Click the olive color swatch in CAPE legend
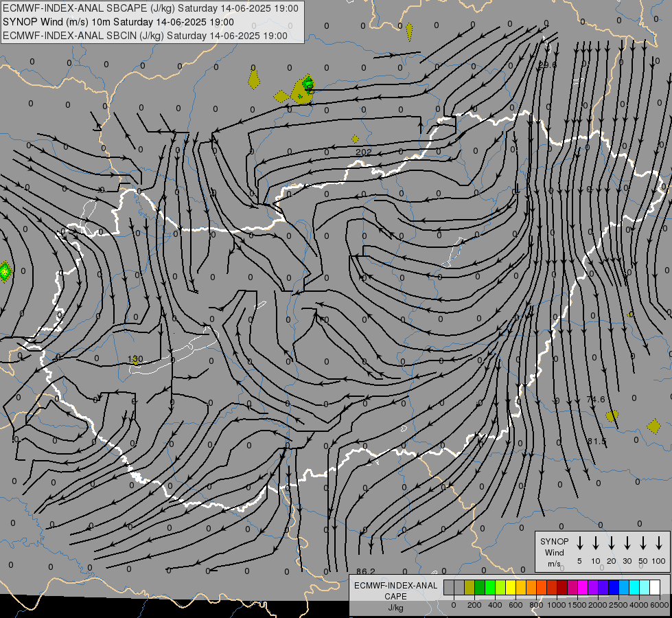Screen dimensions: 672x618 pos(470,587)
